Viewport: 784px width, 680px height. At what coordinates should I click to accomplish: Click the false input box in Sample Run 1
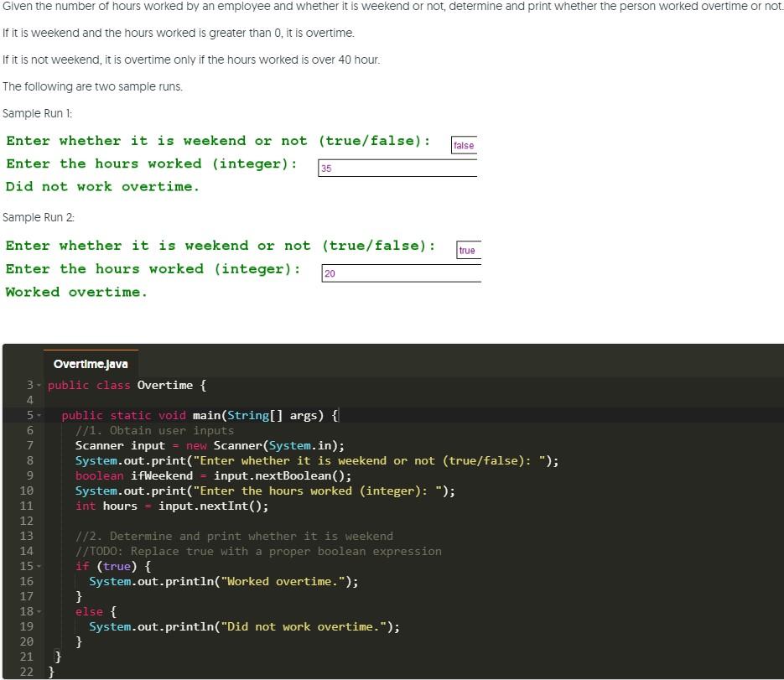point(464,145)
